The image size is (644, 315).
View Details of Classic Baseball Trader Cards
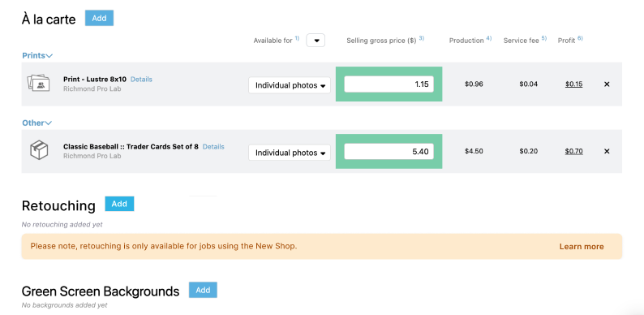213,146
